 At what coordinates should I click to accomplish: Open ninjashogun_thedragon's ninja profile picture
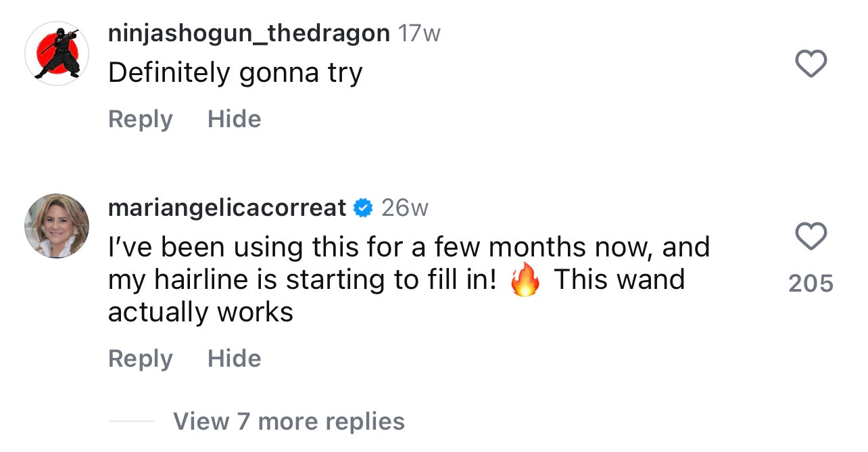pyautogui.click(x=57, y=53)
